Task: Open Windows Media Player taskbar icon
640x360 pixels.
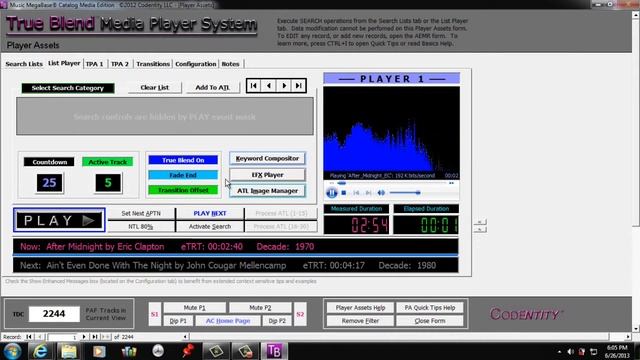Action: [99, 351]
